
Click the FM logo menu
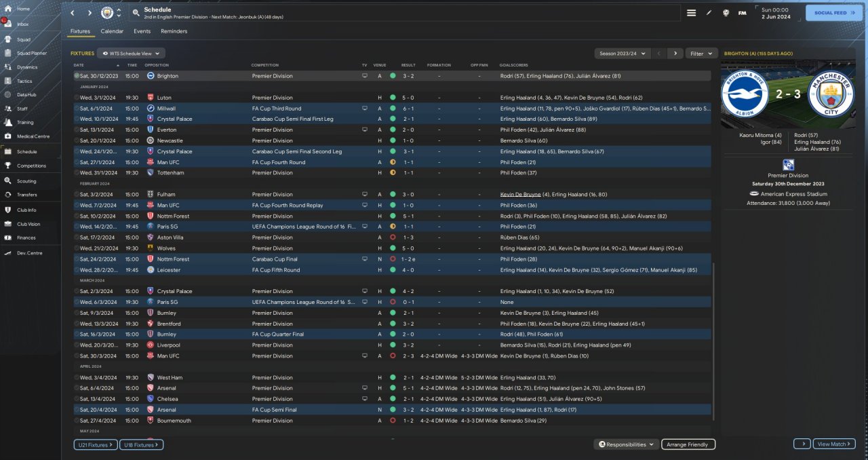(x=742, y=13)
